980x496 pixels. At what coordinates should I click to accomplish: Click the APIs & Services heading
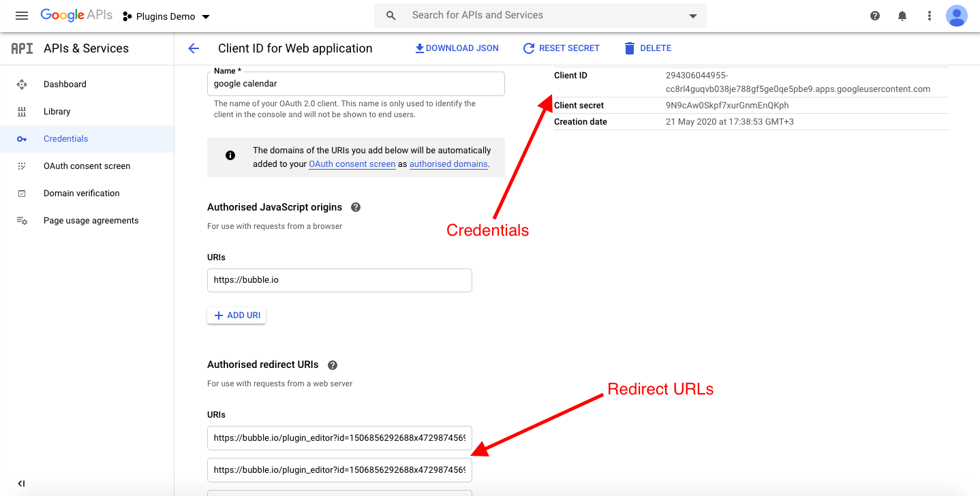coord(86,48)
